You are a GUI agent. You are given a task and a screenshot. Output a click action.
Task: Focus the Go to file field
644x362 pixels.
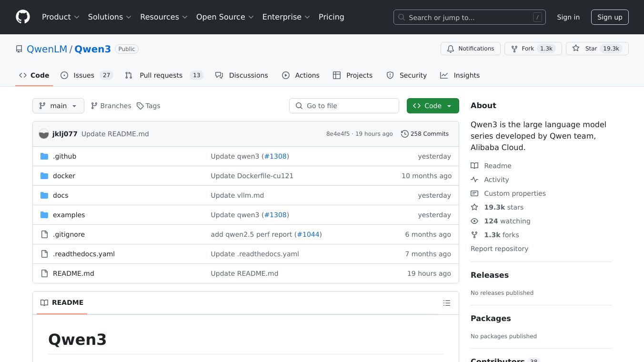(344, 106)
